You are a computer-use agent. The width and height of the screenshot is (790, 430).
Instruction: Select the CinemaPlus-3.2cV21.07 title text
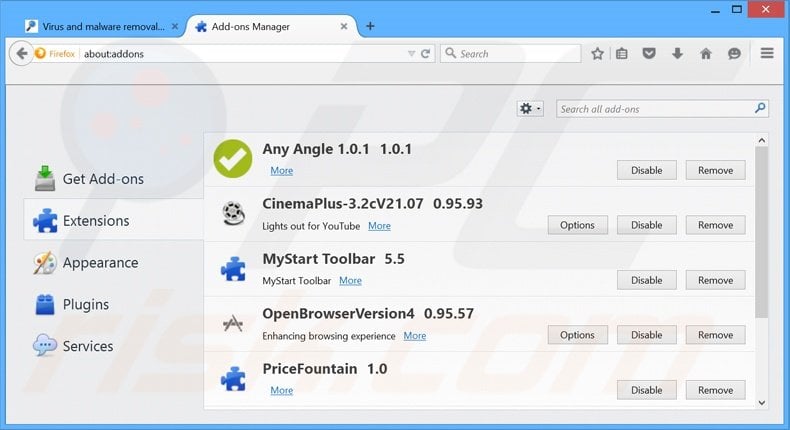pos(343,204)
